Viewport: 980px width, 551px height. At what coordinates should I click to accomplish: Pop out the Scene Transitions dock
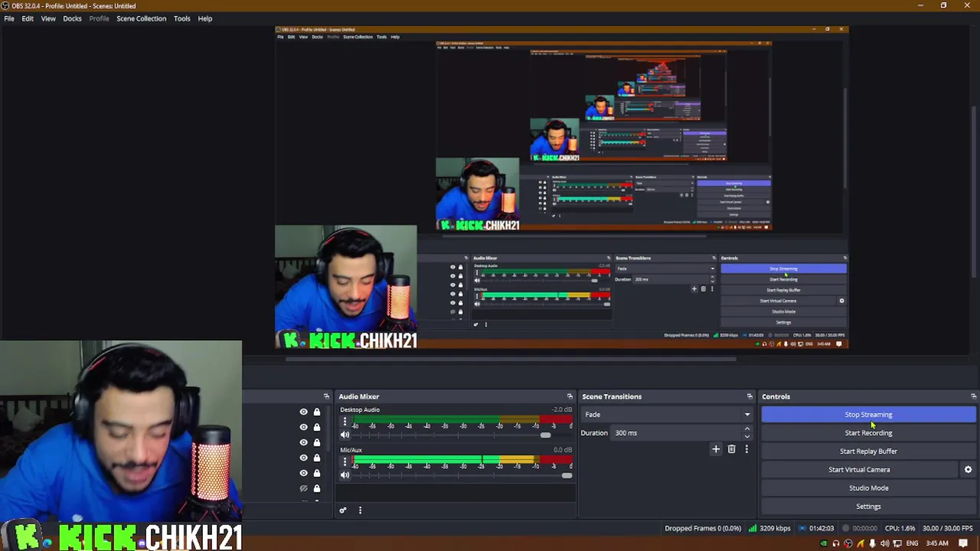[750, 396]
